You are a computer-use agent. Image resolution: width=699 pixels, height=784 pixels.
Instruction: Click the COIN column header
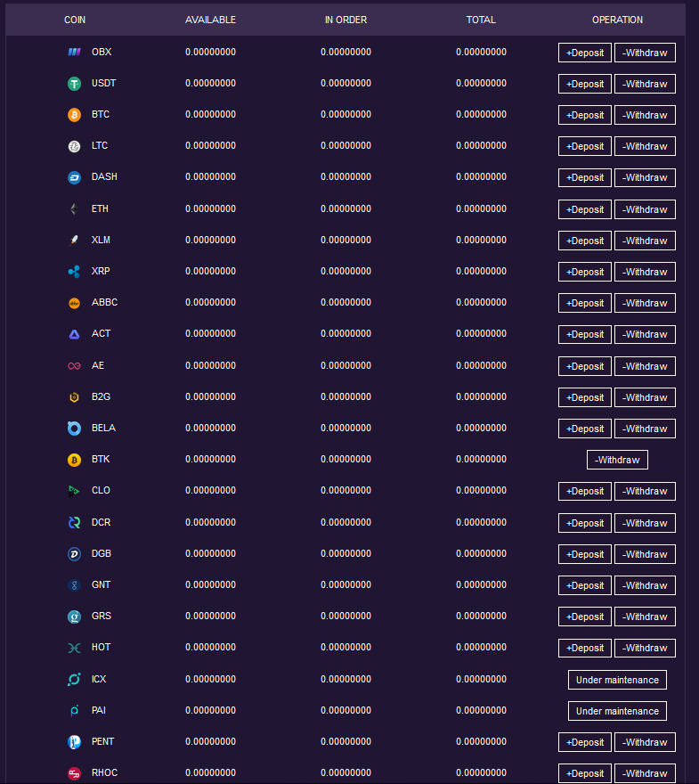coord(75,20)
